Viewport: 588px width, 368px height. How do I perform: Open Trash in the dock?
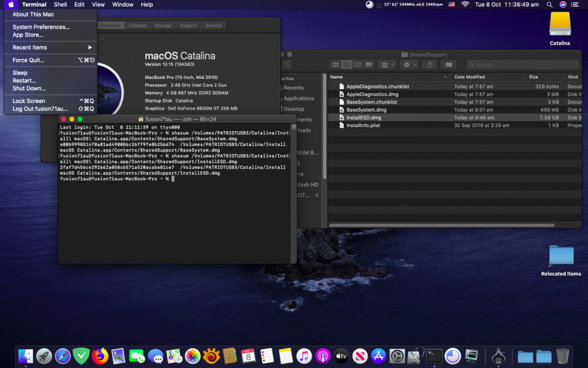pos(563,356)
